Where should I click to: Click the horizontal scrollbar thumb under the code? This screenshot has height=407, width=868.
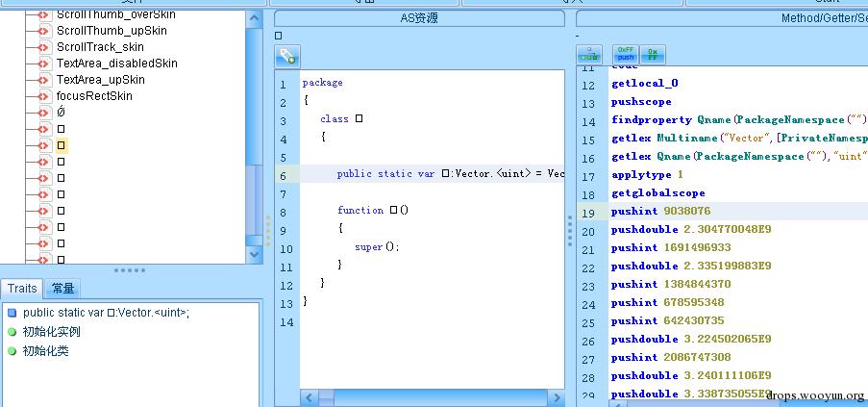tap(326, 397)
